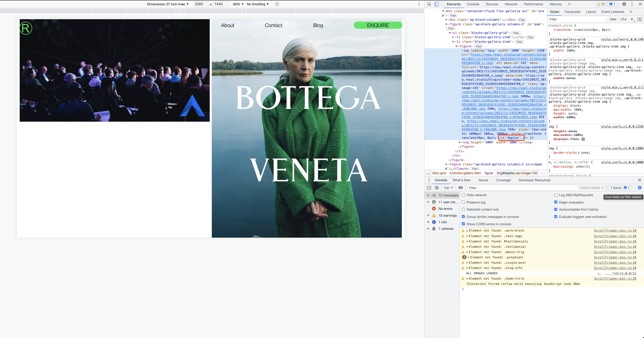The image size is (644, 338).
Task: Create live expression eye icon
Action: point(461,188)
